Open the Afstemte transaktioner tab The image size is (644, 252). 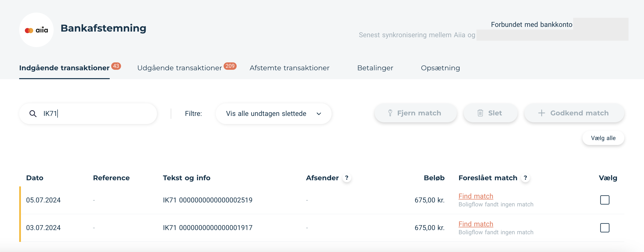click(289, 68)
